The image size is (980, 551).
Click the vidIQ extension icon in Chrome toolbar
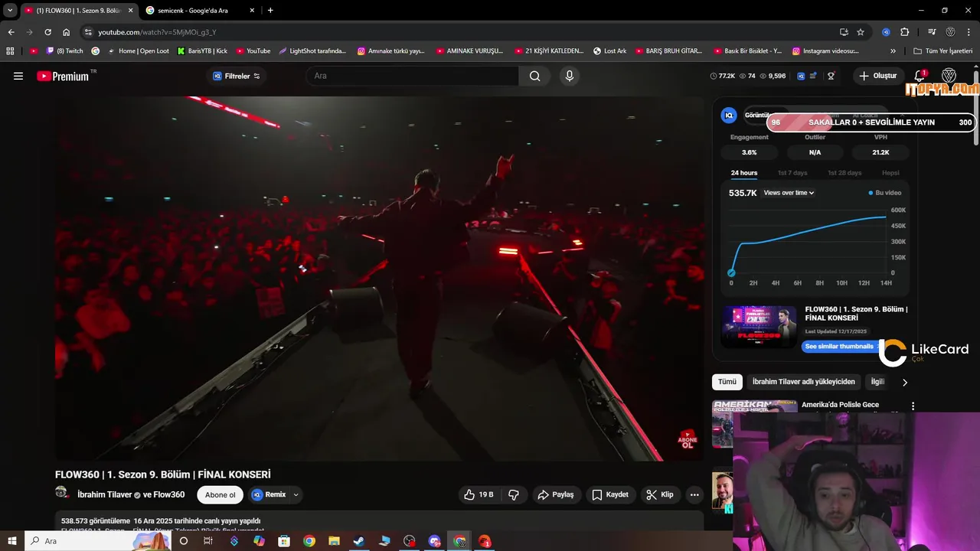click(886, 32)
